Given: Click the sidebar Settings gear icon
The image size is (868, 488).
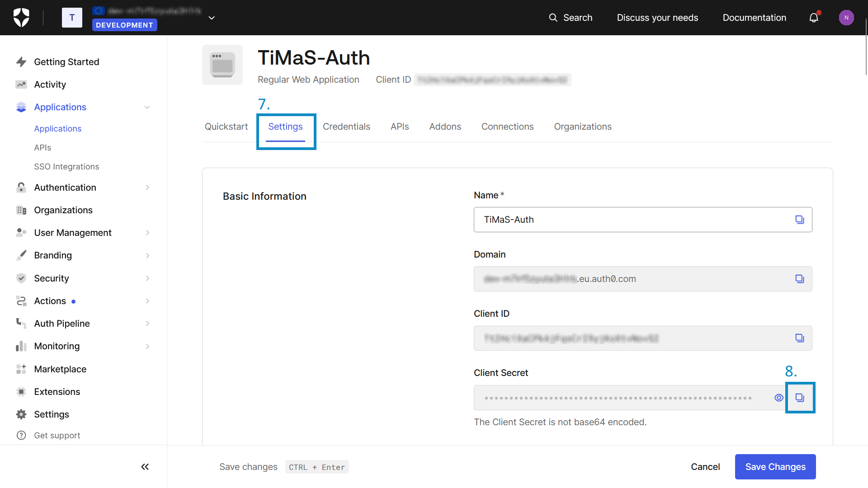Looking at the screenshot, I should (x=21, y=414).
